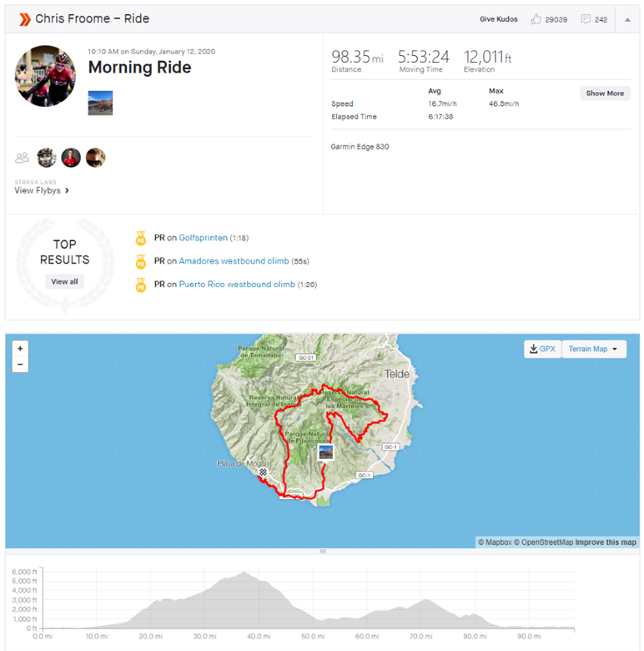Open the Terrain Map dropdown
644x651 pixels.
pyautogui.click(x=594, y=349)
